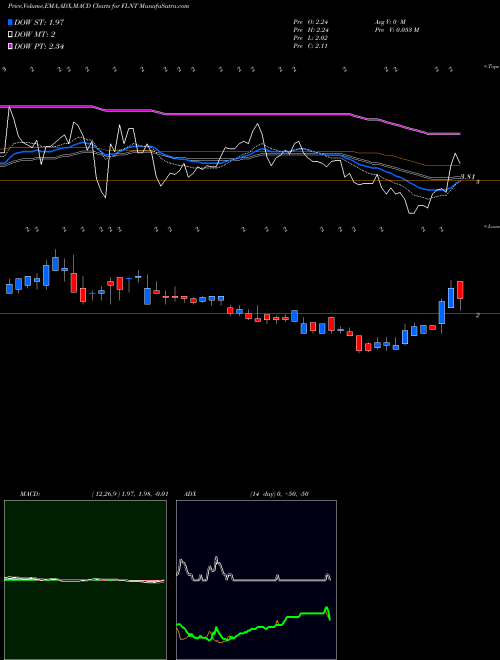Click the '<Lows' marker row label
500x660 pixels.
click(x=492, y=226)
